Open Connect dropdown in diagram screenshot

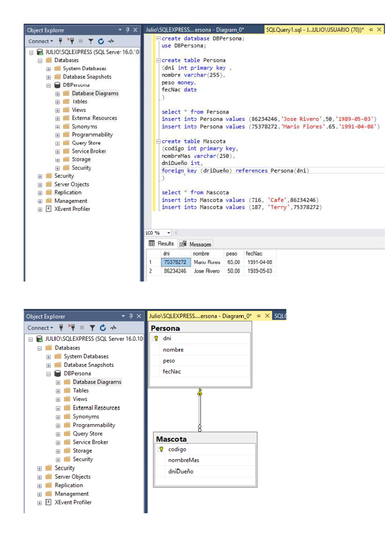[40, 328]
